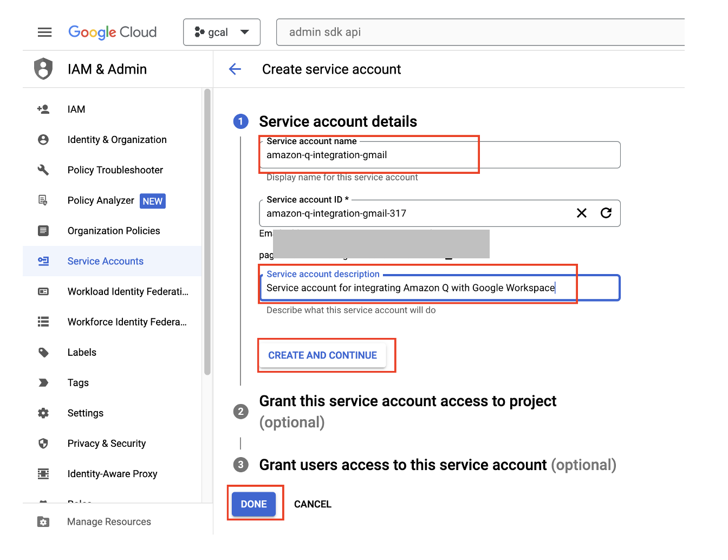Click the Done button
Viewport: 728px width, 560px height.
point(254,504)
